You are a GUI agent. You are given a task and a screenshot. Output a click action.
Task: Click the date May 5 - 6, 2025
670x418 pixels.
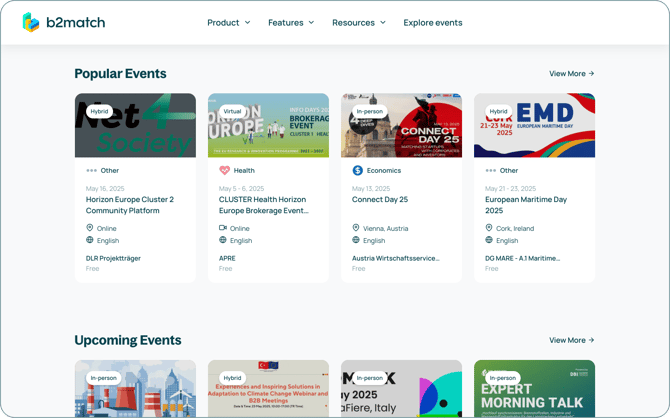coord(241,188)
